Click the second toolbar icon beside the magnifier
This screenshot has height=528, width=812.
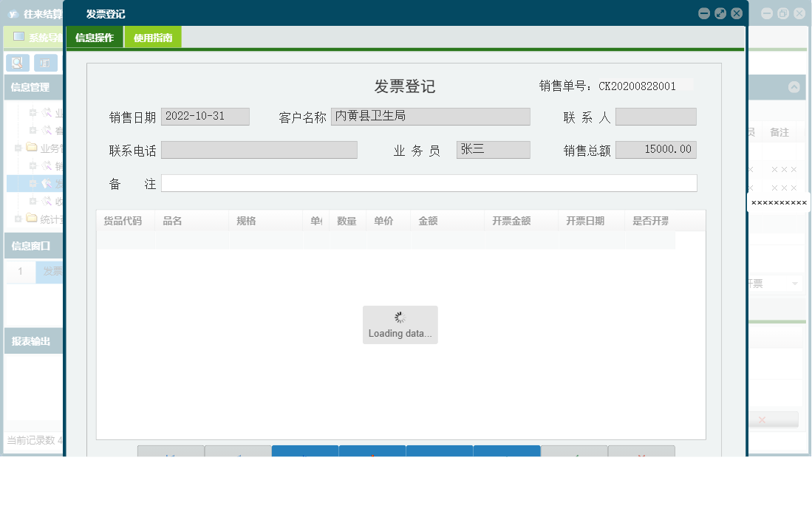click(x=46, y=63)
